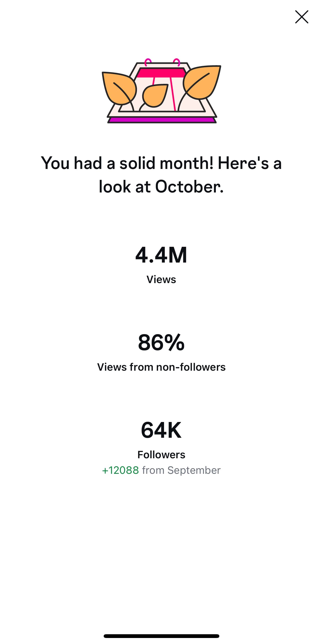The width and height of the screenshot is (323, 644).
Task: Tap the large right orange leaf
Action: (202, 82)
